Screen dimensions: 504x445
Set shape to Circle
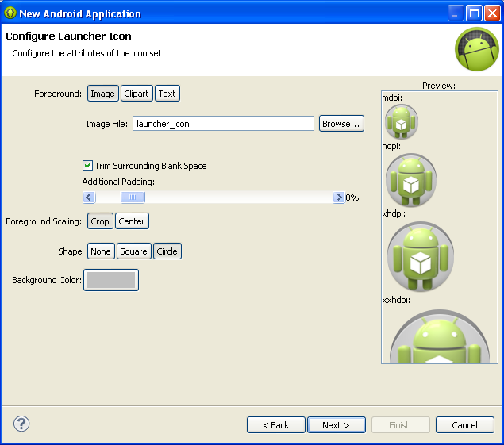click(x=167, y=251)
